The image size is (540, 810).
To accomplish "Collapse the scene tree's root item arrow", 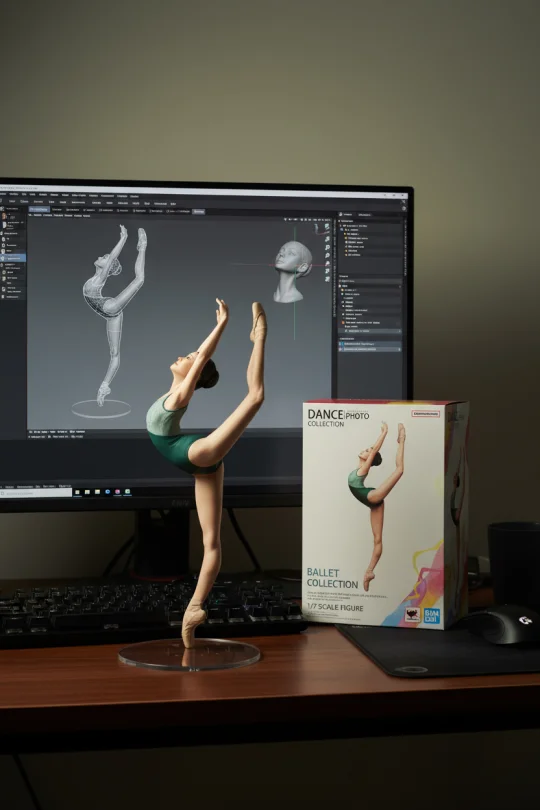I will click(341, 226).
